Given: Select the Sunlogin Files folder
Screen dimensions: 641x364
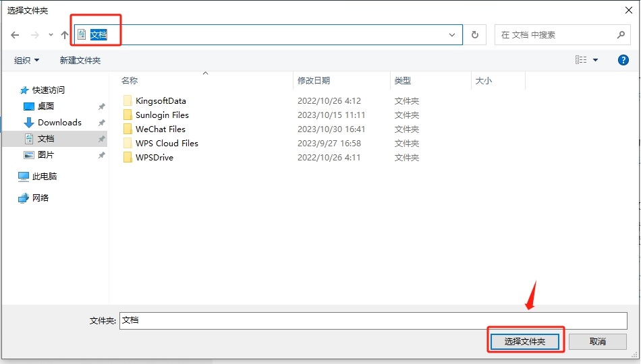Looking at the screenshot, I should [162, 115].
